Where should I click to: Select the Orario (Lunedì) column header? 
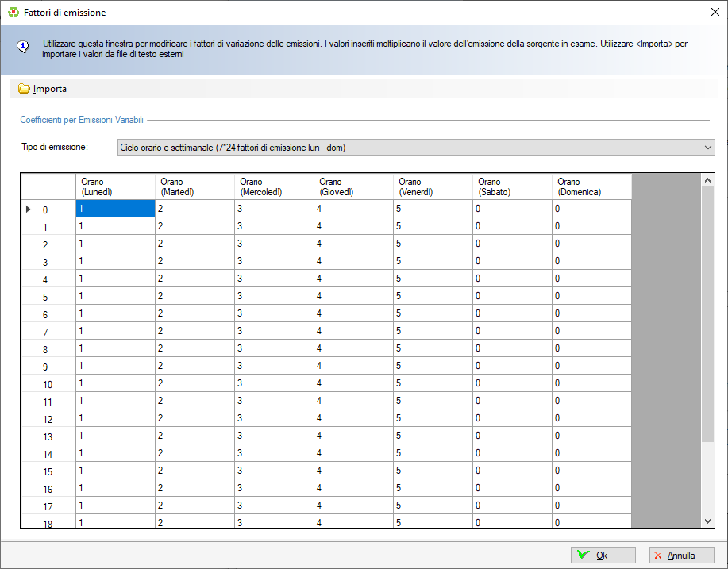click(x=114, y=187)
